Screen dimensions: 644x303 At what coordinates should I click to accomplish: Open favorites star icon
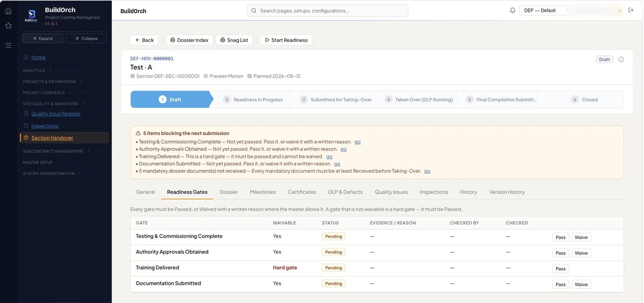8,26
